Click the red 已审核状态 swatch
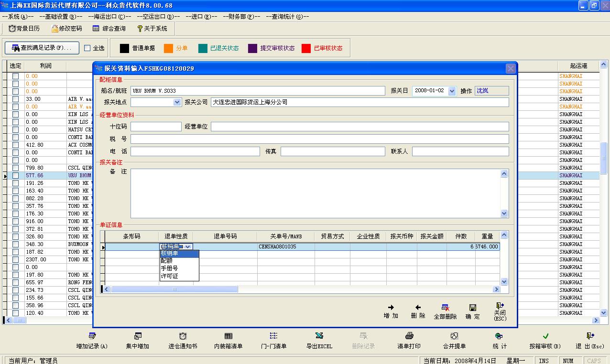The width and height of the screenshot is (610, 364). [306, 48]
